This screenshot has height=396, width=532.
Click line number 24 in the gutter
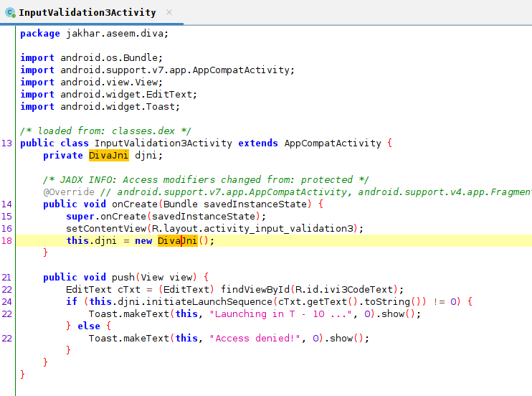tap(6, 301)
